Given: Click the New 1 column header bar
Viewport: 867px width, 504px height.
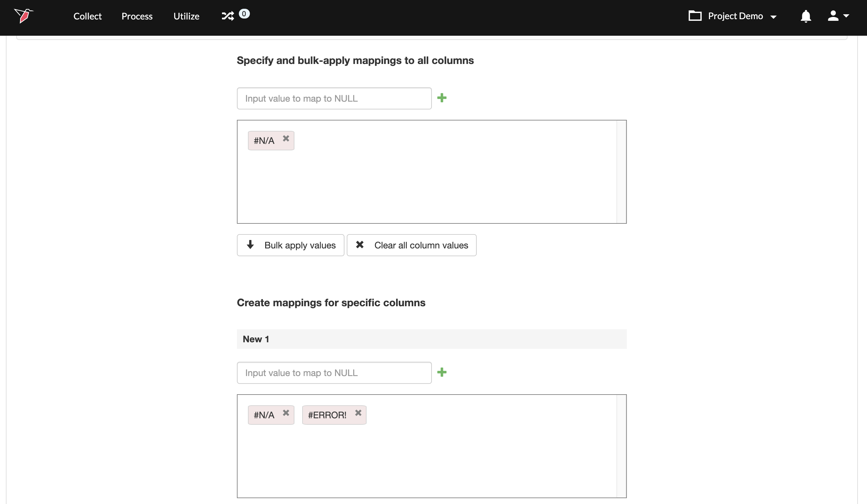Looking at the screenshot, I should coord(432,339).
